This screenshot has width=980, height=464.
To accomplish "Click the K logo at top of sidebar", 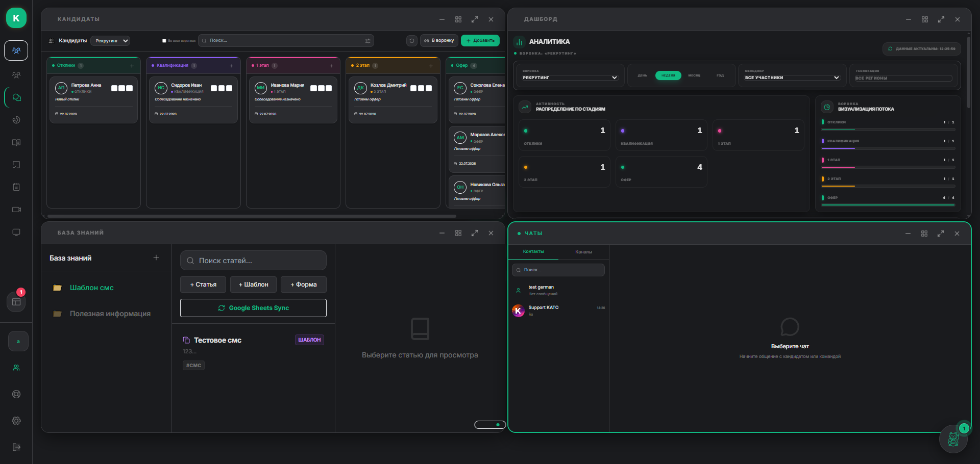I will [16, 18].
